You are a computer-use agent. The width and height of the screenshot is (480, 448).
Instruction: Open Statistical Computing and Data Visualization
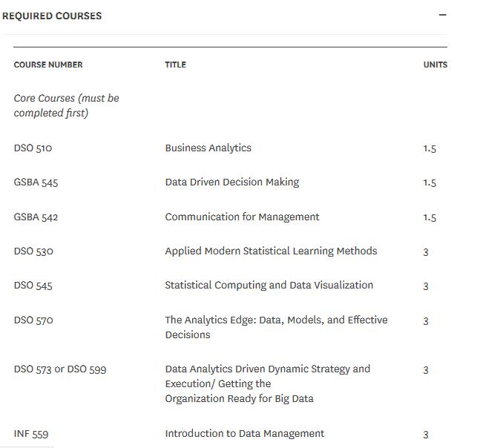pyautogui.click(x=269, y=285)
